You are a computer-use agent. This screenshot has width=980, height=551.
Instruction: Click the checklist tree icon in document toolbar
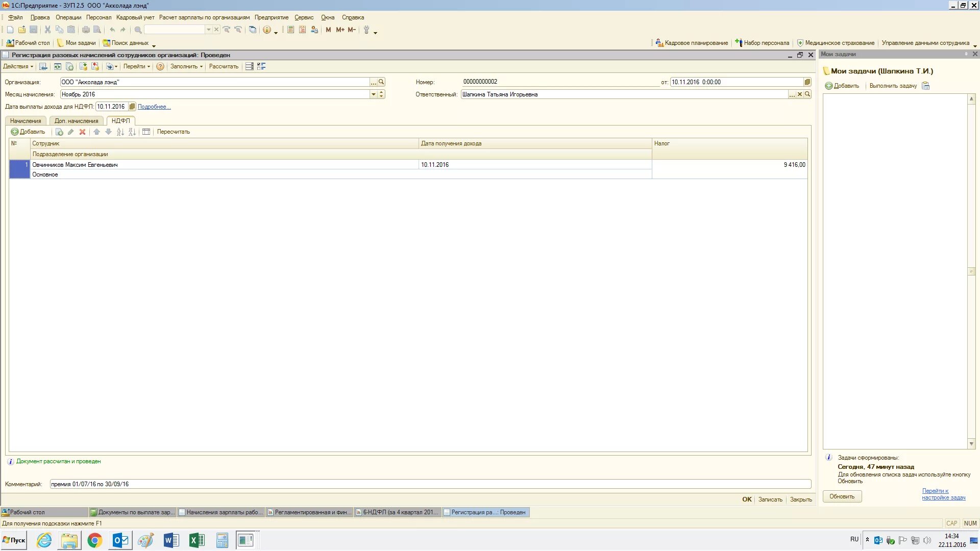(x=261, y=66)
